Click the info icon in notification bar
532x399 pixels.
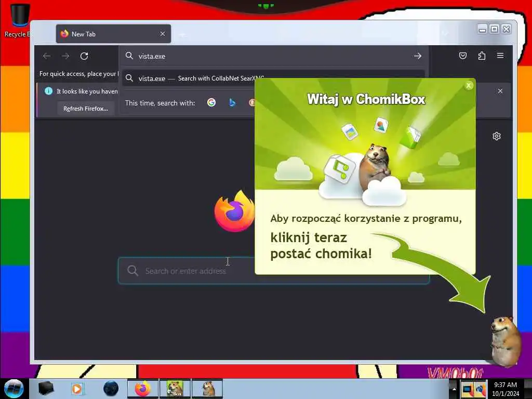point(48,91)
